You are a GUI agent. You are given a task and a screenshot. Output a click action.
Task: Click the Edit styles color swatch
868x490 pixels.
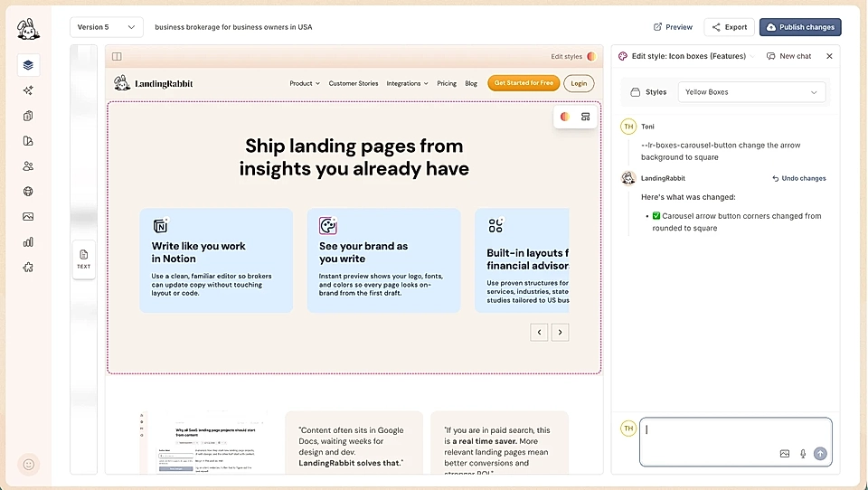point(591,56)
